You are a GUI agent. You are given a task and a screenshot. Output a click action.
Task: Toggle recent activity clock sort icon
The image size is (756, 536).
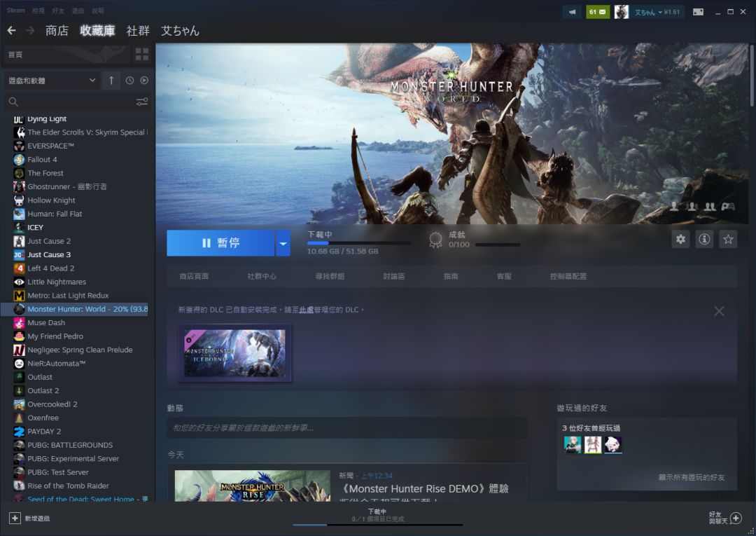point(129,81)
